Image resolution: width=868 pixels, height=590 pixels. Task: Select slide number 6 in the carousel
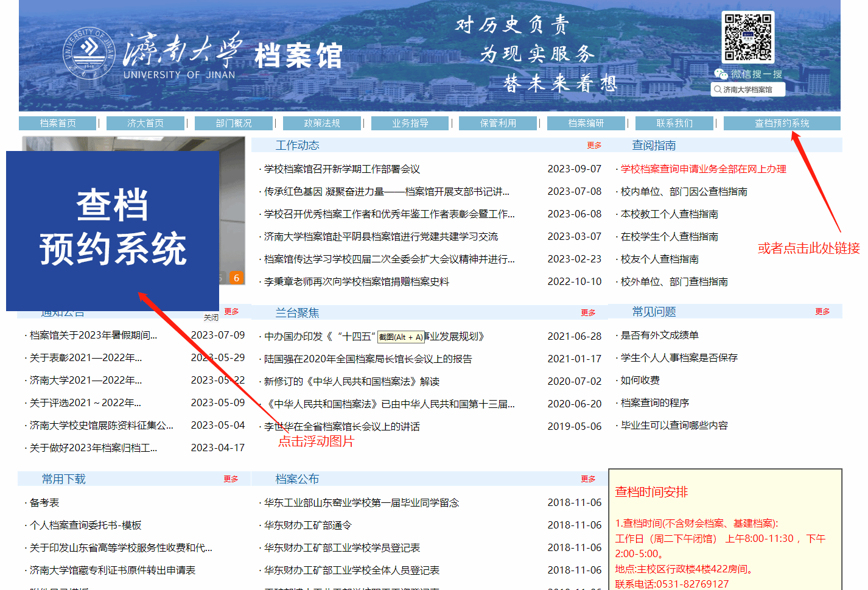[236, 278]
